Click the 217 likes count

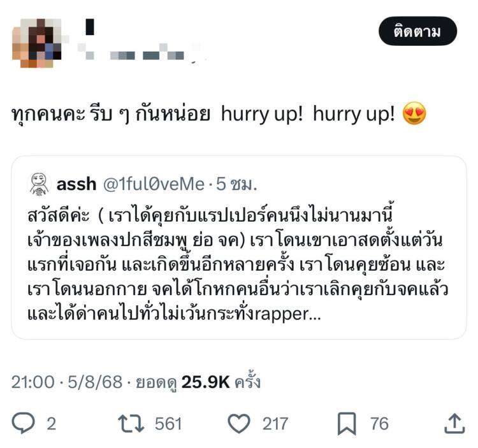pyautogui.click(x=275, y=424)
